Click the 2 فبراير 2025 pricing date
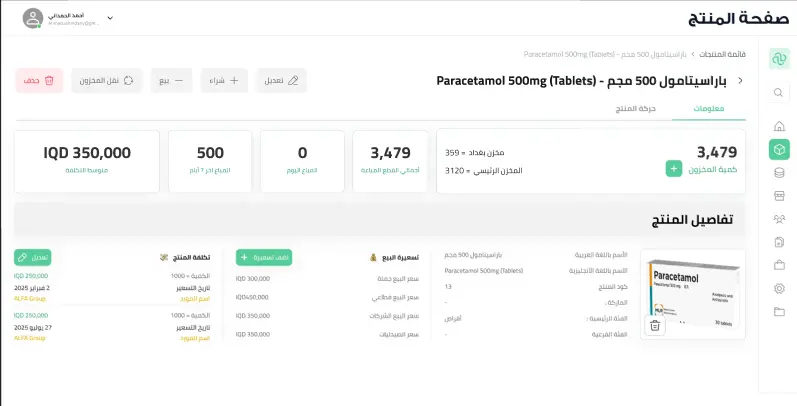This screenshot has height=406, width=797. [x=32, y=288]
